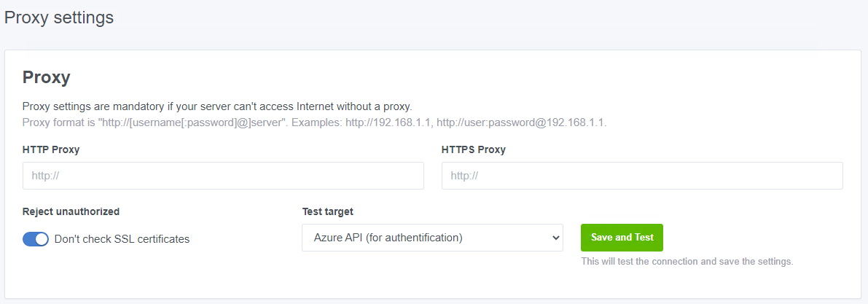Click the example "http://user:password@192.168.1.1" text

click(x=520, y=122)
